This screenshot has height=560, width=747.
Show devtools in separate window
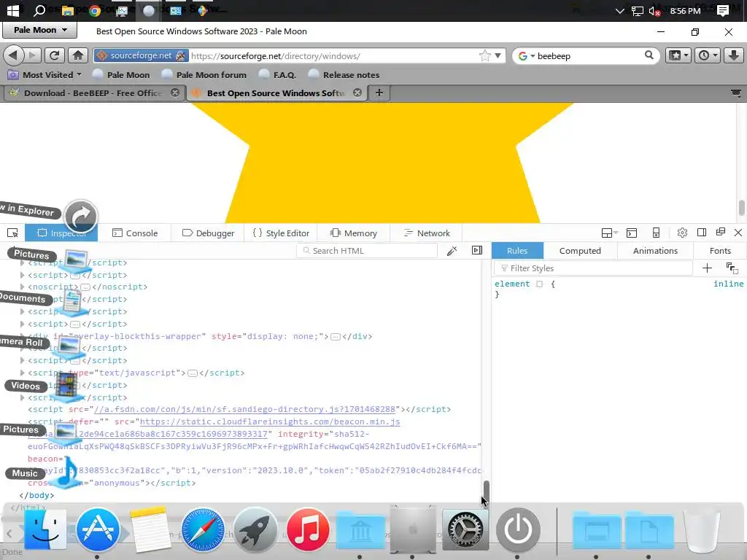[720, 232]
